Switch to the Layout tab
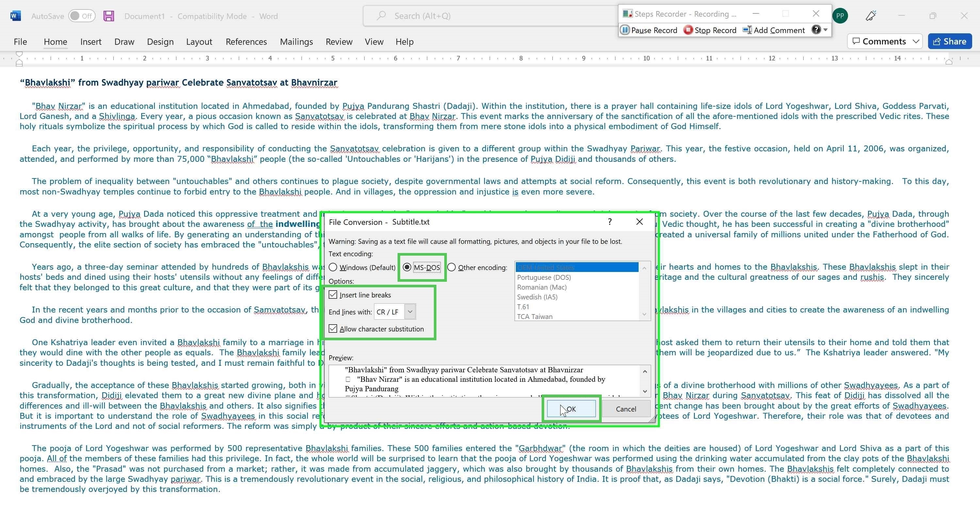The image size is (980, 523). click(199, 42)
